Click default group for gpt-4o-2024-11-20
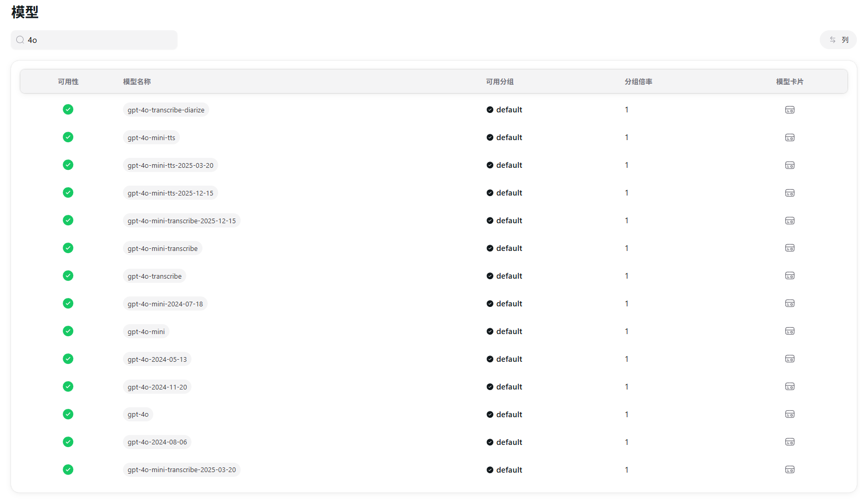The width and height of the screenshot is (860, 504). click(x=504, y=387)
